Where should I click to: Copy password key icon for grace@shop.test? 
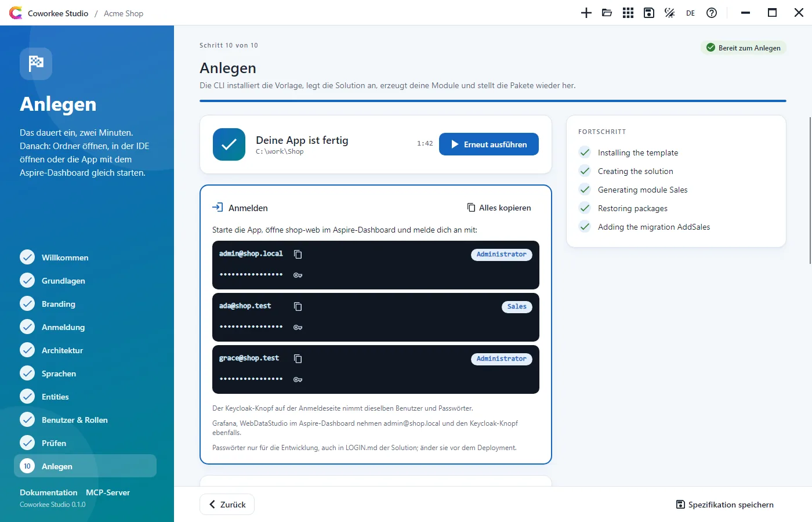298,379
